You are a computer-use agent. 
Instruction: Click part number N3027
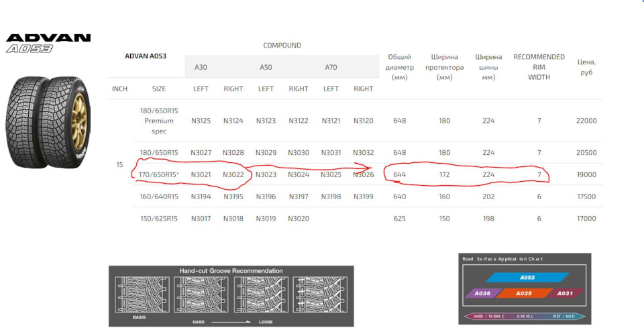[201, 152]
